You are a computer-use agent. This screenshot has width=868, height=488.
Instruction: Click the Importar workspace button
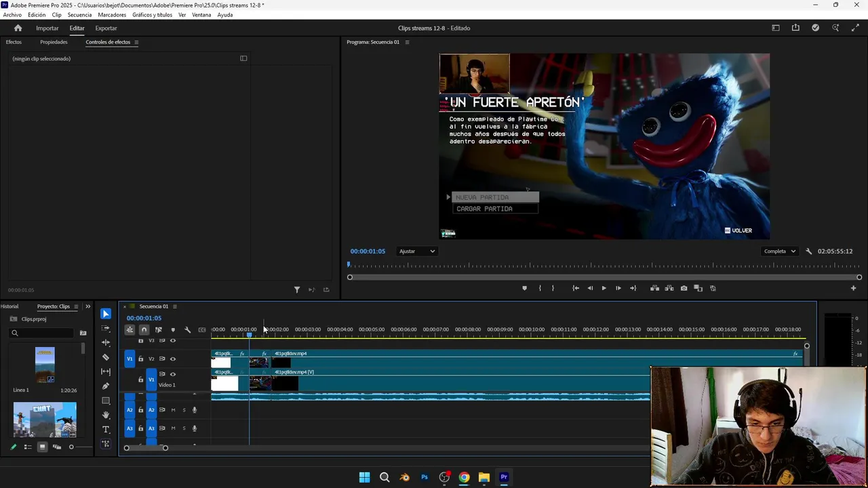click(x=47, y=28)
